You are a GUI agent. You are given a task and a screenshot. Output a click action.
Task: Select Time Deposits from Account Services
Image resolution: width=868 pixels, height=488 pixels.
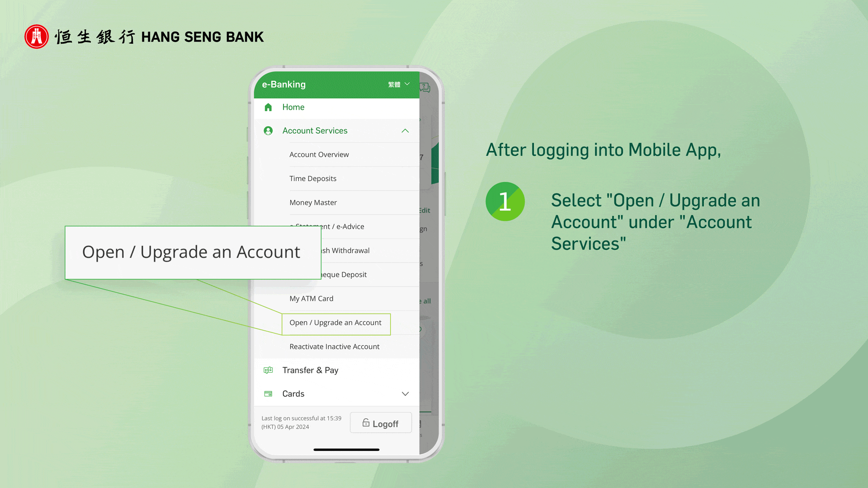pyautogui.click(x=313, y=178)
